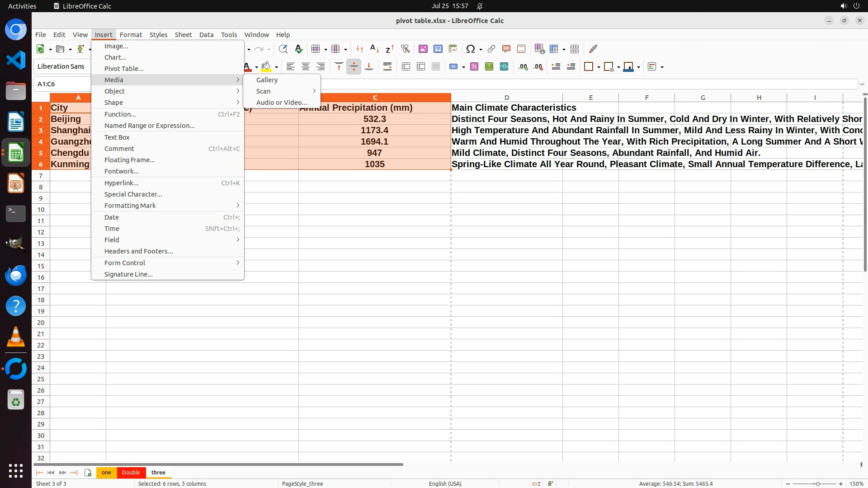
Task: Click Format as Percent icon
Action: click(x=474, y=67)
